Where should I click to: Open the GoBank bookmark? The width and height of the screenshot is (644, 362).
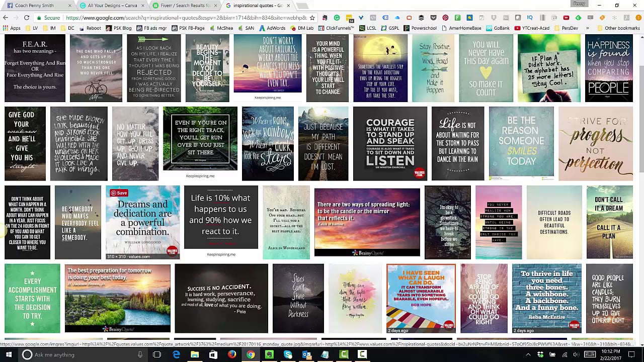click(x=497, y=28)
